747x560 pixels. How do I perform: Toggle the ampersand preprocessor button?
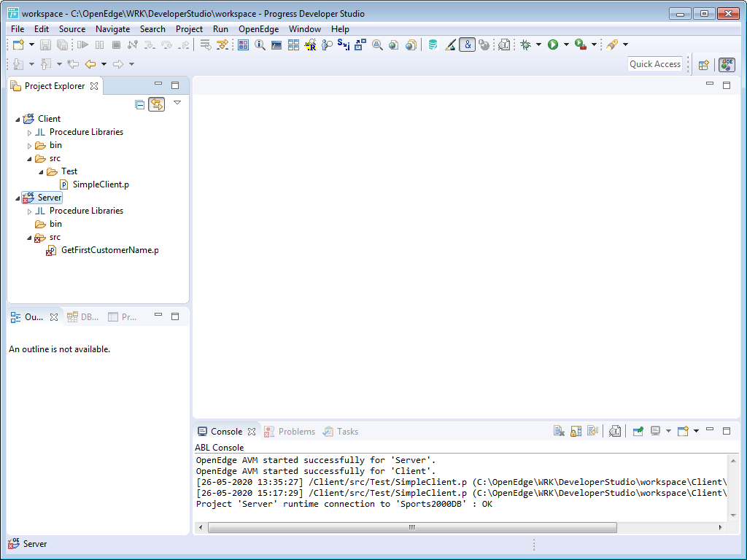468,44
